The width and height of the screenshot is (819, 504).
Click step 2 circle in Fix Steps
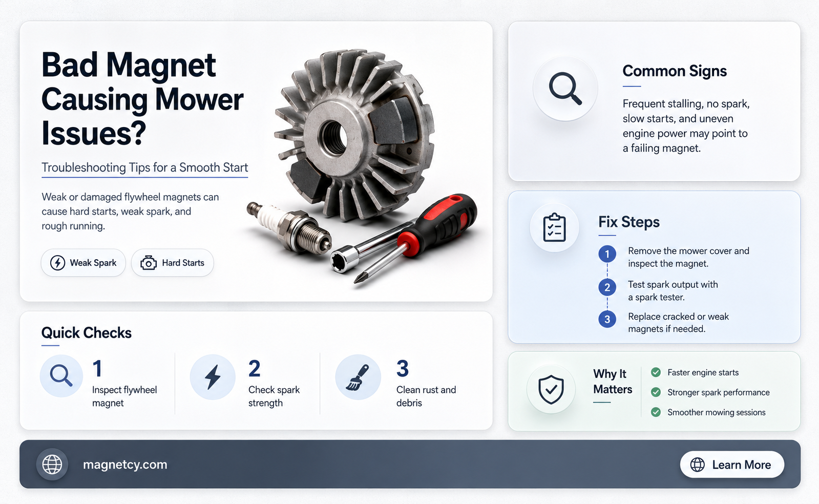tap(607, 287)
